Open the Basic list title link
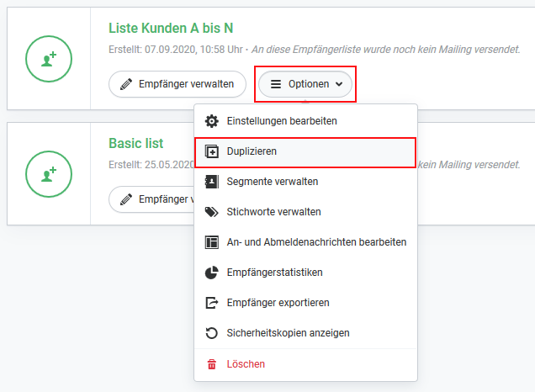The width and height of the screenshot is (535, 392). [135, 144]
